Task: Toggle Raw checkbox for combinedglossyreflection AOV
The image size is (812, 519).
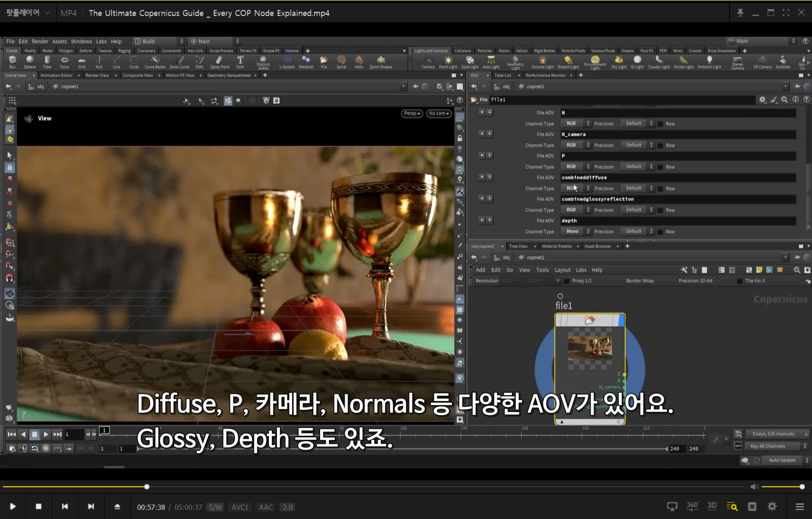Action: coord(660,210)
